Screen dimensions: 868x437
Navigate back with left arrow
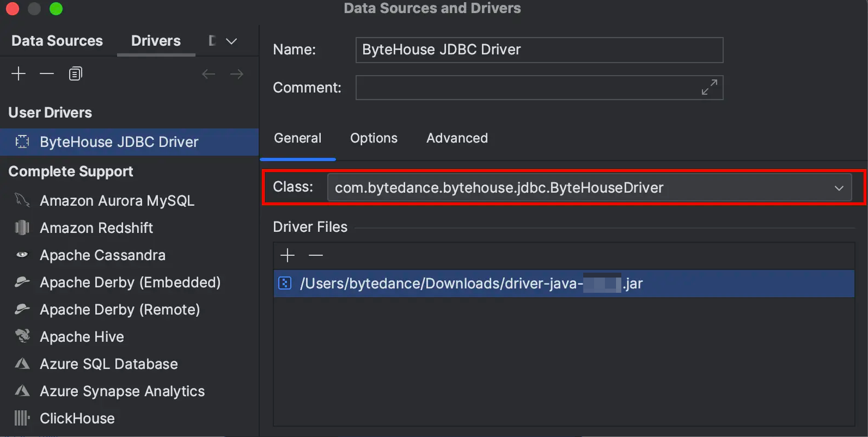click(x=209, y=73)
